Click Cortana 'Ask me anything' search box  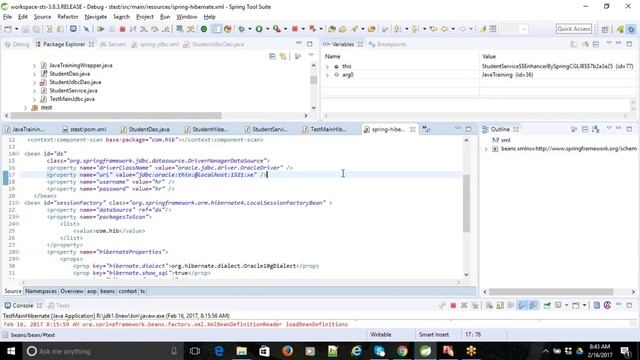pyautogui.click(x=102, y=351)
